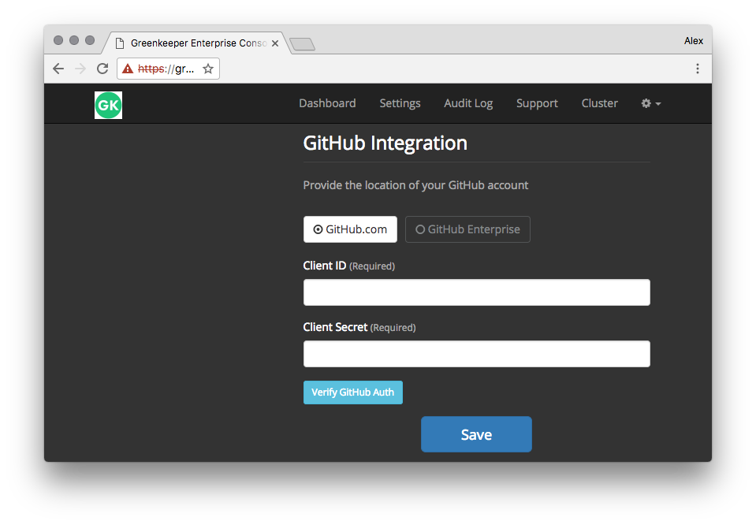Click the Alex profile button
The width and height of the screenshot is (756, 532).
693,41
